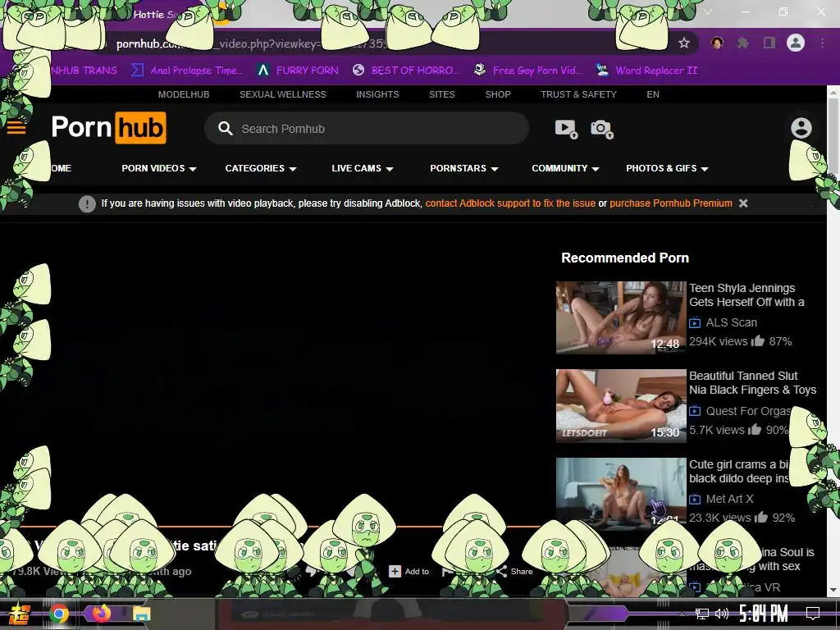Click the '294K views' text
The width and height of the screenshot is (840, 630).
(x=718, y=341)
